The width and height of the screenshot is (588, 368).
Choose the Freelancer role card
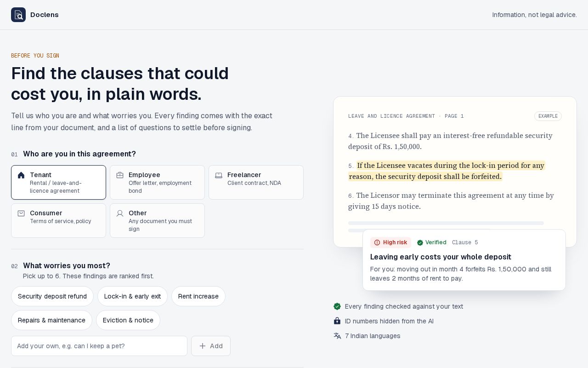point(256,183)
